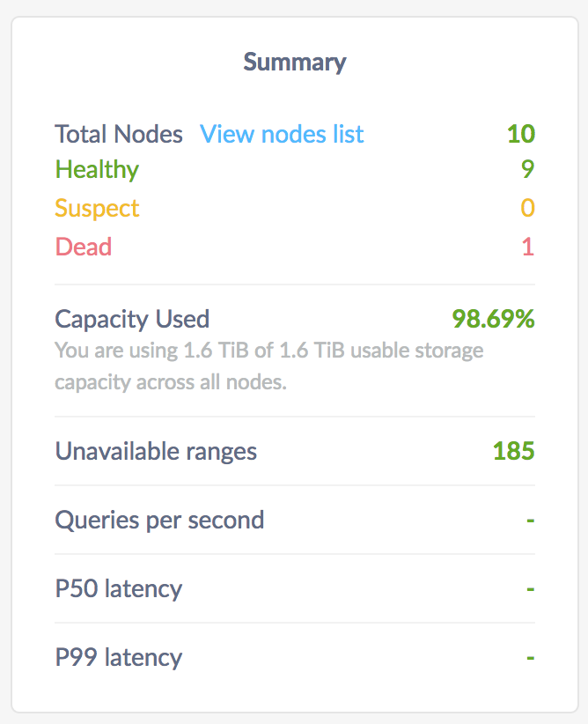Click the Suspect count of 0
The height and width of the screenshot is (724, 588).
click(527, 208)
